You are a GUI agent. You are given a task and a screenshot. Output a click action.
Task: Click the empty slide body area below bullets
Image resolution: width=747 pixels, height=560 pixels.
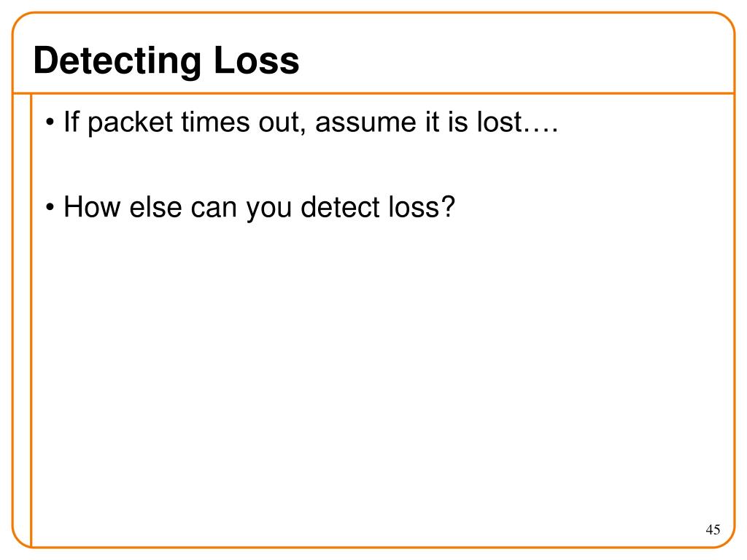[379, 365]
